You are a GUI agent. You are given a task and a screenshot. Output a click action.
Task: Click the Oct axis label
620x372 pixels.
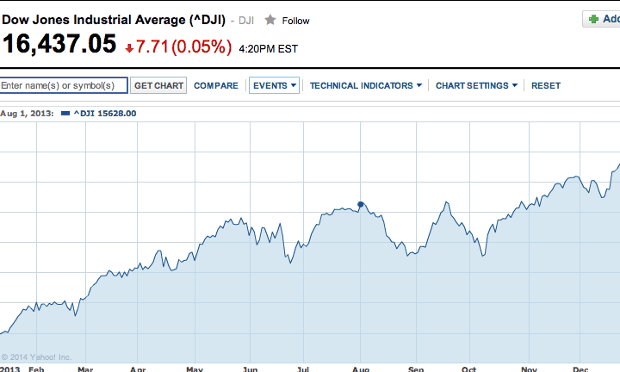469,369
